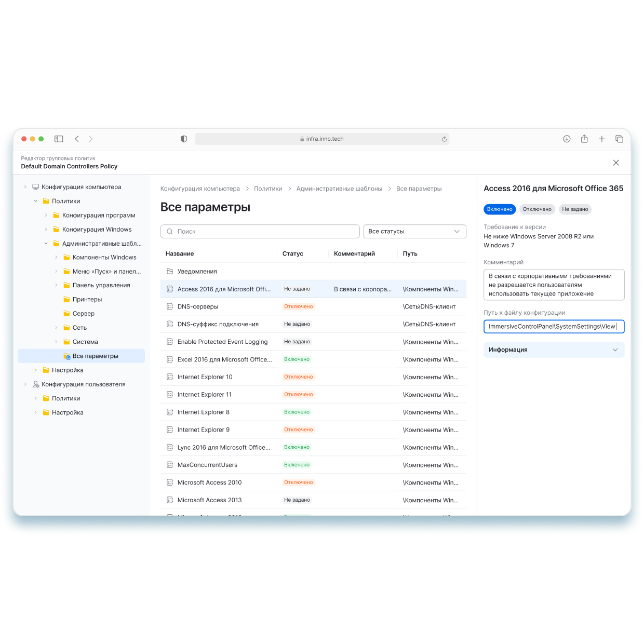Go to Политики breadcrumb link
The image size is (644, 644).
click(268, 189)
